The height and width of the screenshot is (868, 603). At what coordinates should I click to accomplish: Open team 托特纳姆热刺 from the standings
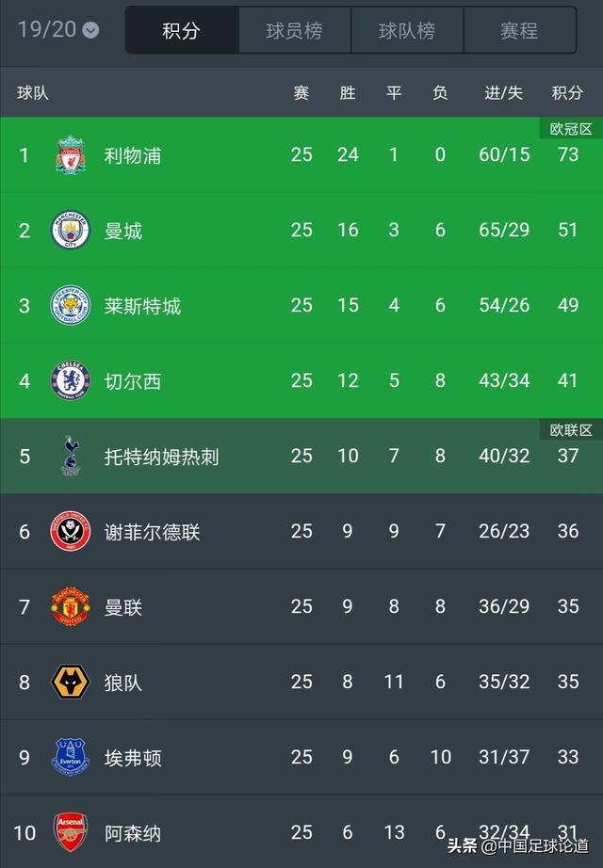tap(301, 456)
